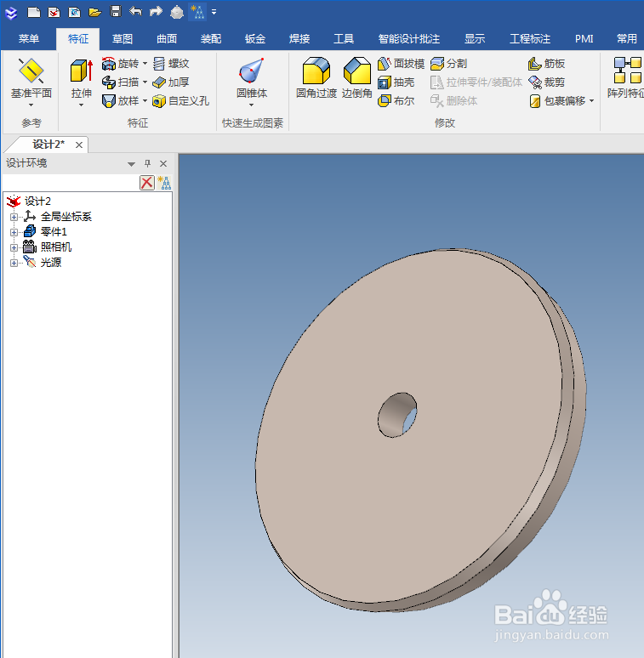Select the Shell (抽壳) tool

coord(396,82)
